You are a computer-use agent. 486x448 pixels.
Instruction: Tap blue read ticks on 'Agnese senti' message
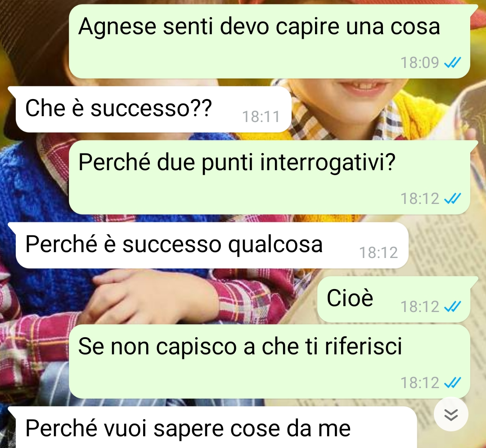point(453,63)
